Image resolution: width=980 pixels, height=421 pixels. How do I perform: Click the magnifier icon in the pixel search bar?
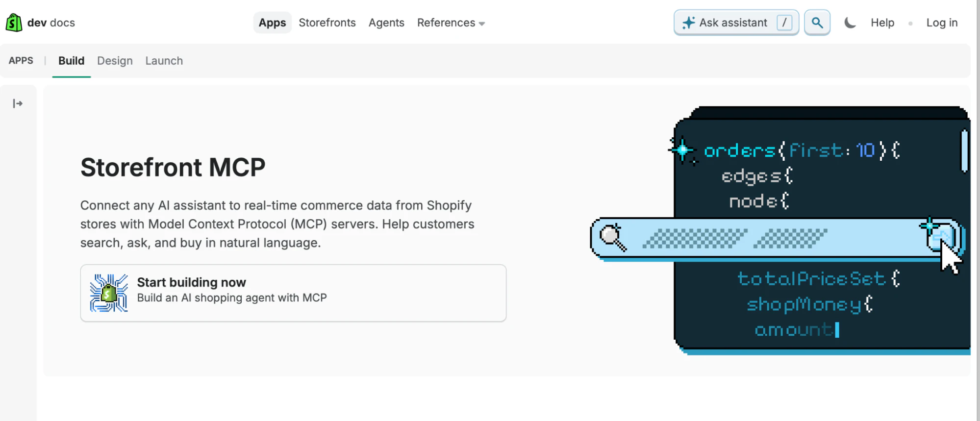click(x=611, y=237)
